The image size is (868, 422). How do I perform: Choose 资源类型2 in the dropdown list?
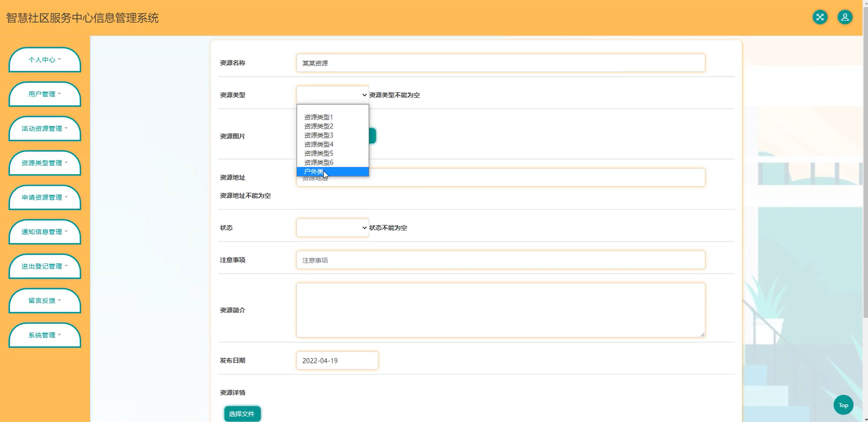[333, 126]
